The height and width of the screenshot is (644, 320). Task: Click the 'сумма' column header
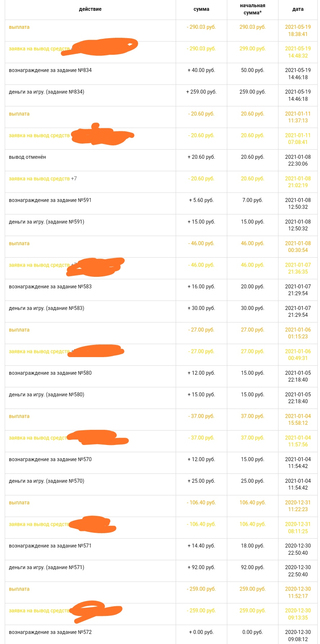point(201,9)
